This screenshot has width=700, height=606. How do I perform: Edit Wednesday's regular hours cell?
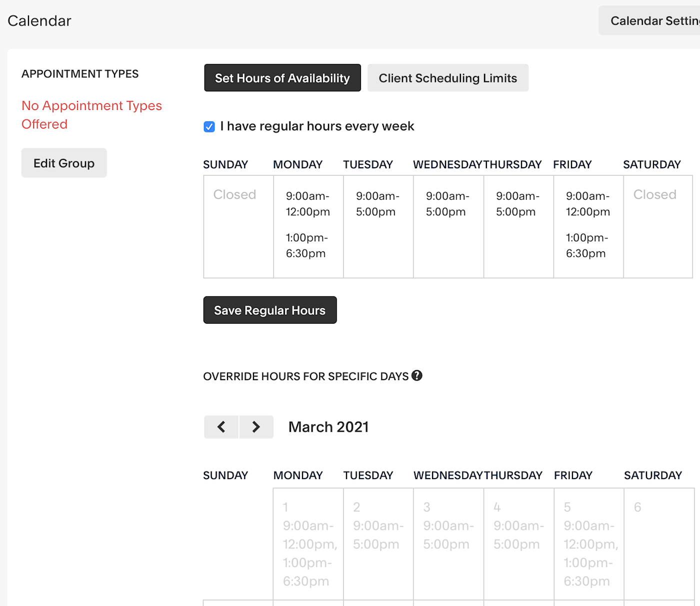click(x=448, y=227)
